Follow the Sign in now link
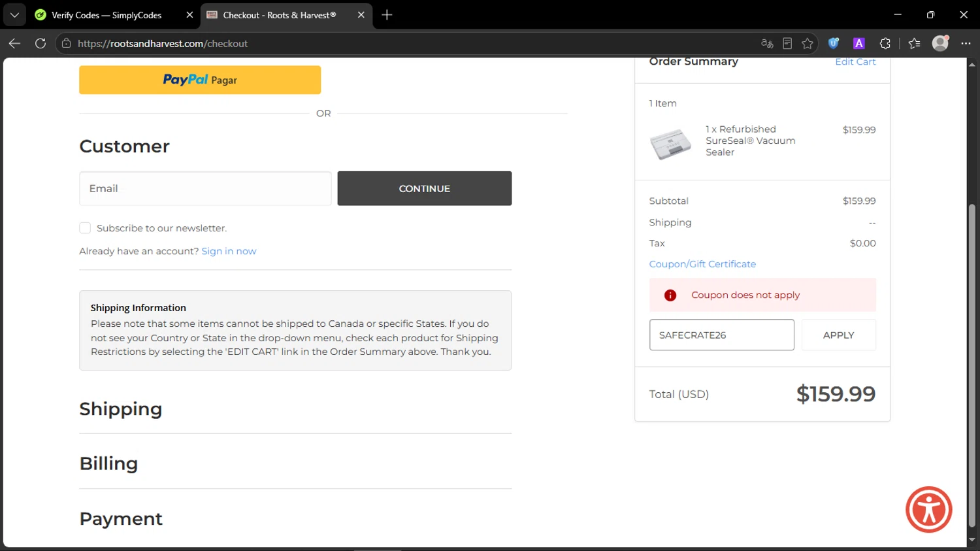 tap(229, 251)
